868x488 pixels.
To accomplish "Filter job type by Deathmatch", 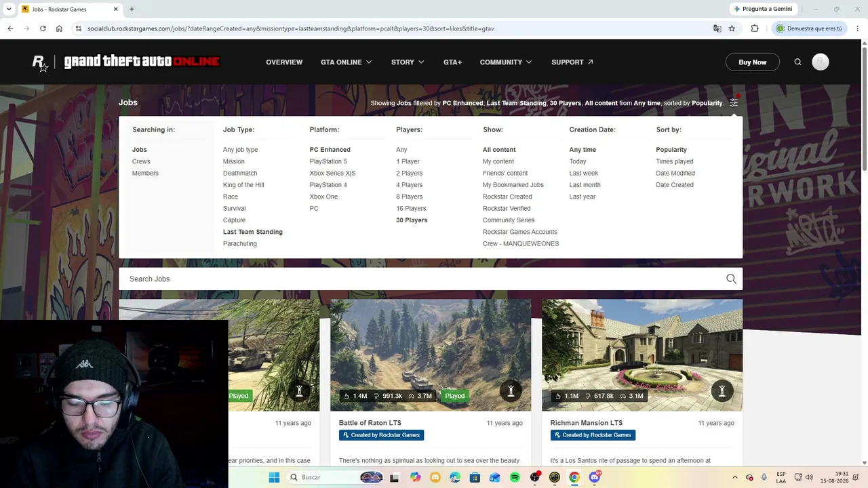I will (240, 173).
